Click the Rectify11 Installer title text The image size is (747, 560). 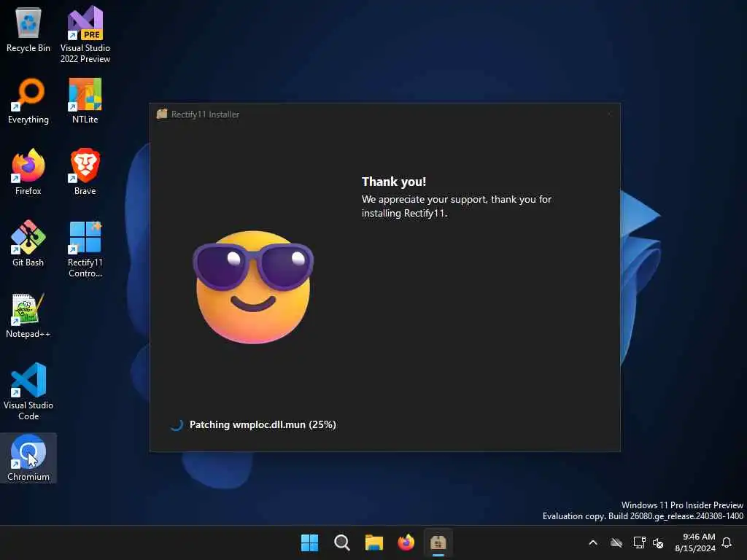tap(205, 114)
